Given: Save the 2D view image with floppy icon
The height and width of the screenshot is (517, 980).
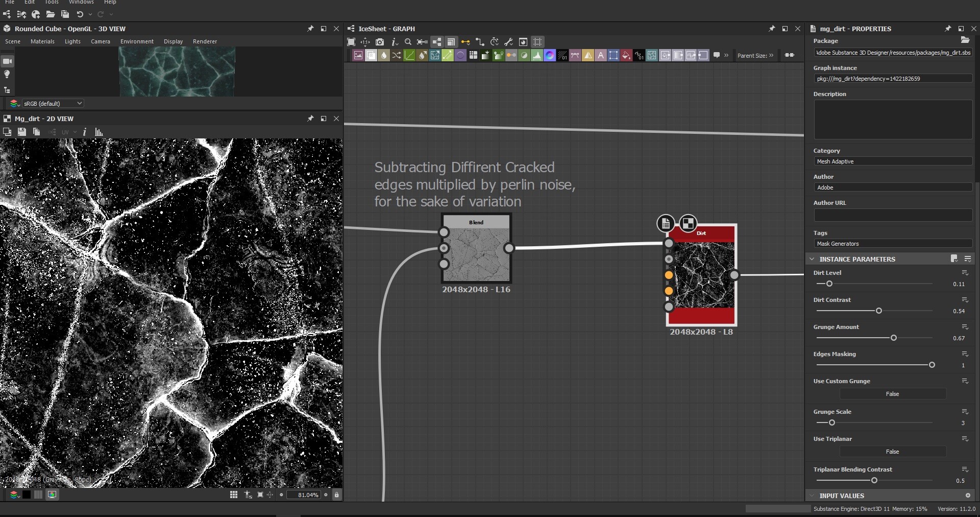Looking at the screenshot, I should click(x=21, y=132).
